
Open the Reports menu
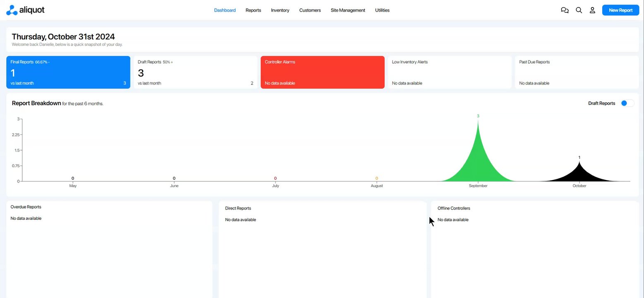(253, 10)
